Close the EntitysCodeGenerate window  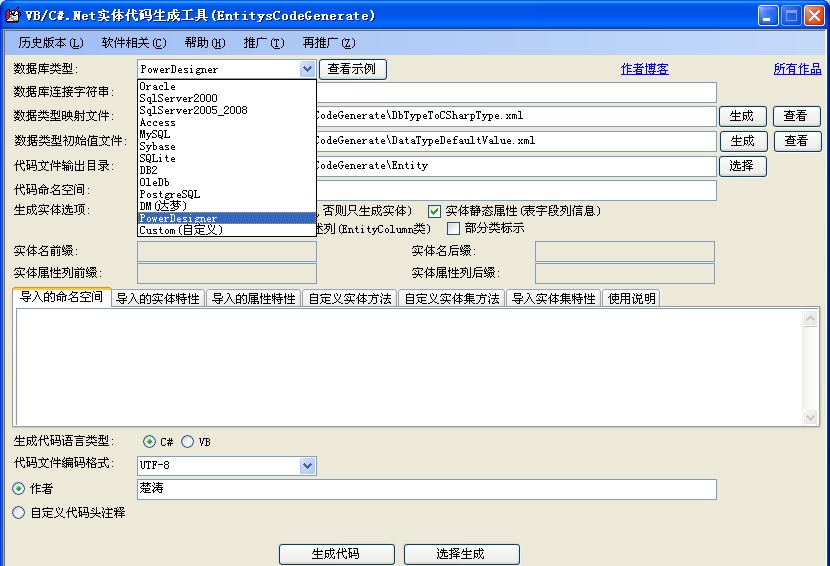[x=814, y=15]
